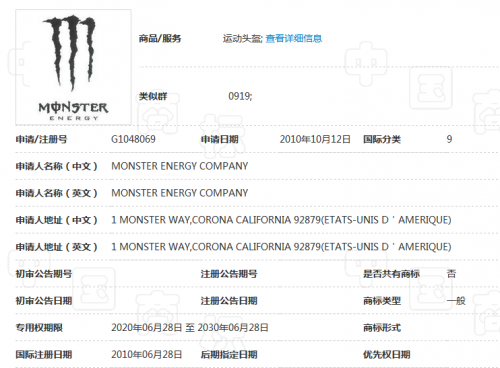Click the 注册公告期号 label
500x368 pixels.
click(229, 274)
